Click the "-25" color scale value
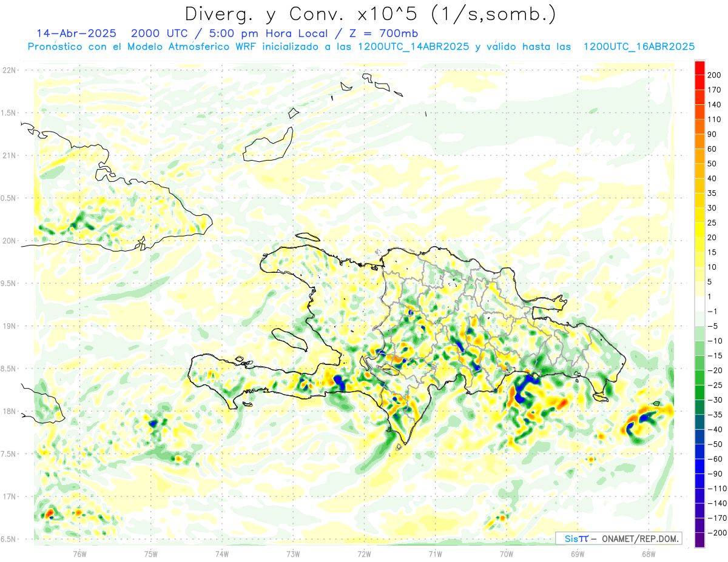728x562 pixels. 714,386
